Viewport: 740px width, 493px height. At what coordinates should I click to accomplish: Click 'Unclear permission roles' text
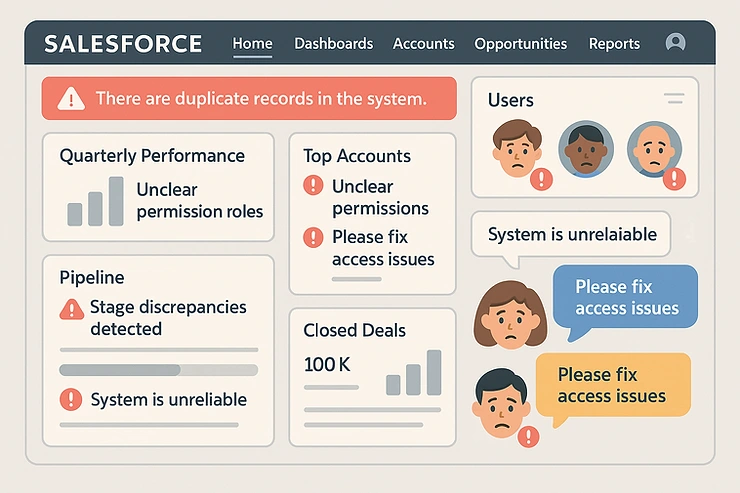(x=200, y=201)
